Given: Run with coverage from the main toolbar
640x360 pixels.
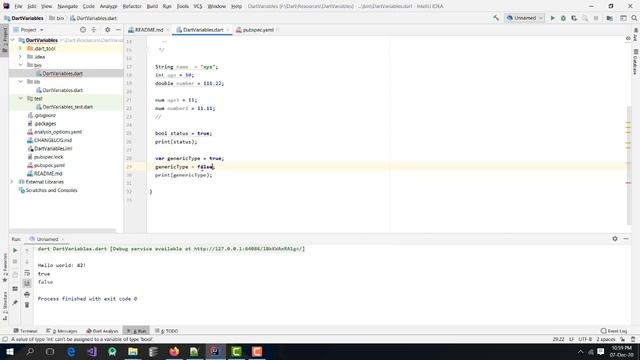Looking at the screenshot, I should point(574,18).
